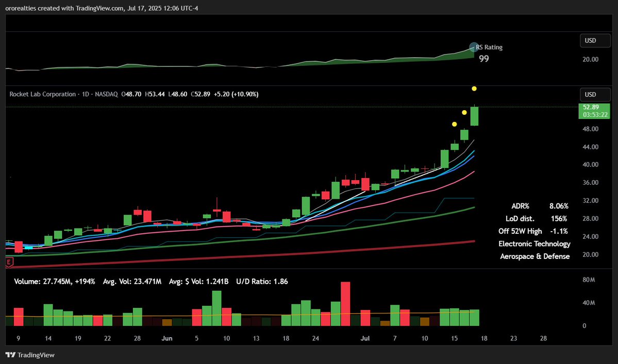
Task: Click the 'Volume: 27.745M, +194%' text
Action: tap(55, 281)
